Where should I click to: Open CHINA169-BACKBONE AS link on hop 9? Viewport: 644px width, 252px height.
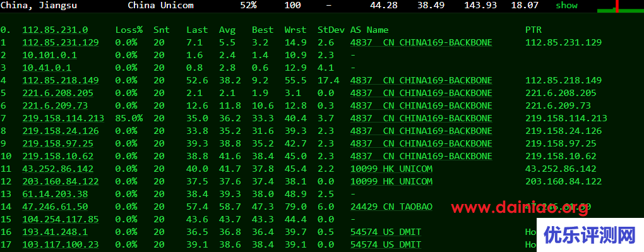click(421, 143)
